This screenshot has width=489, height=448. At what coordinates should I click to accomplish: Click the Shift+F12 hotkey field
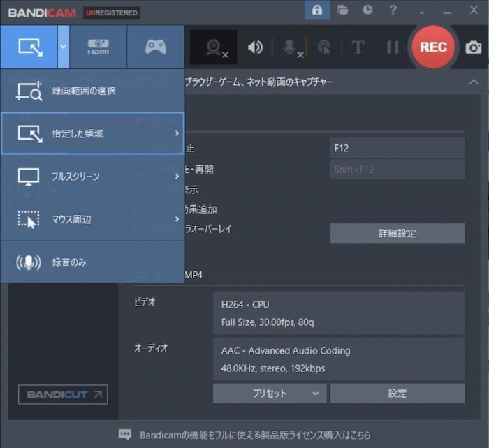click(397, 170)
